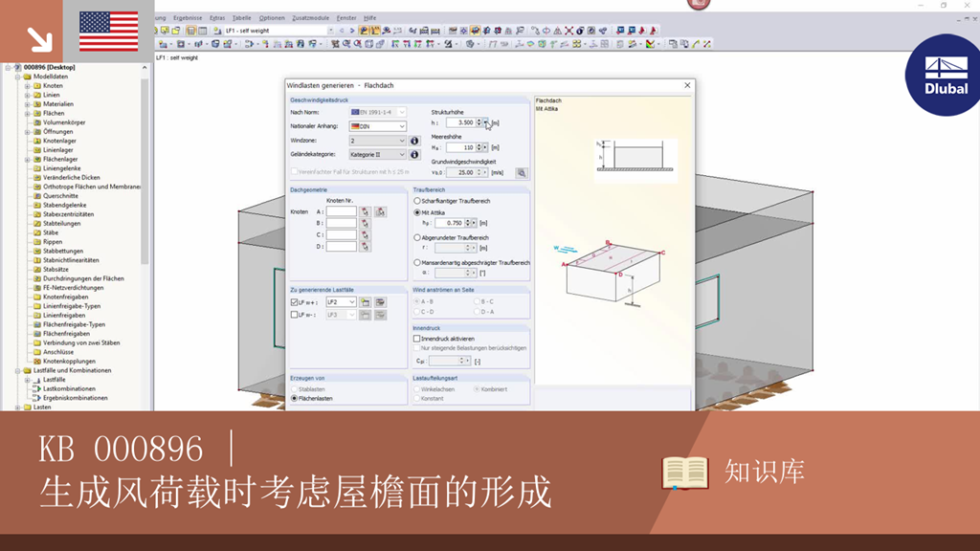Open the Optionen menu
980x551 pixels.
click(x=272, y=18)
